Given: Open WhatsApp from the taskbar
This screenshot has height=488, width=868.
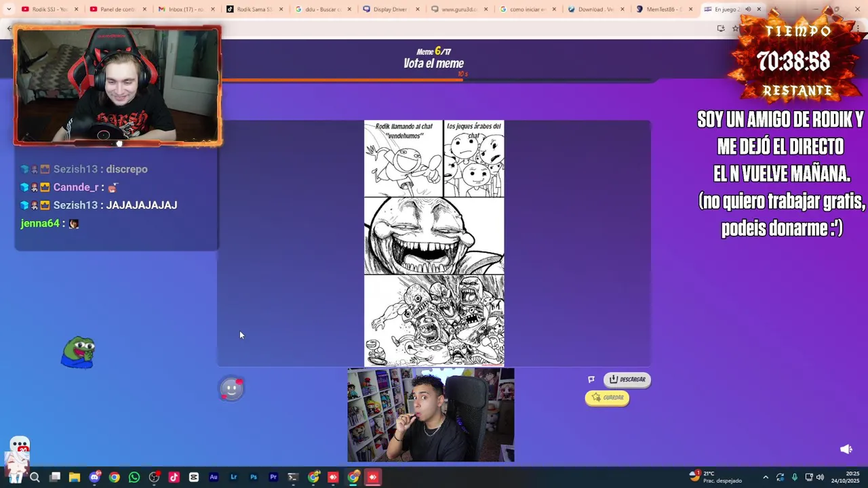Looking at the screenshot, I should 134,477.
